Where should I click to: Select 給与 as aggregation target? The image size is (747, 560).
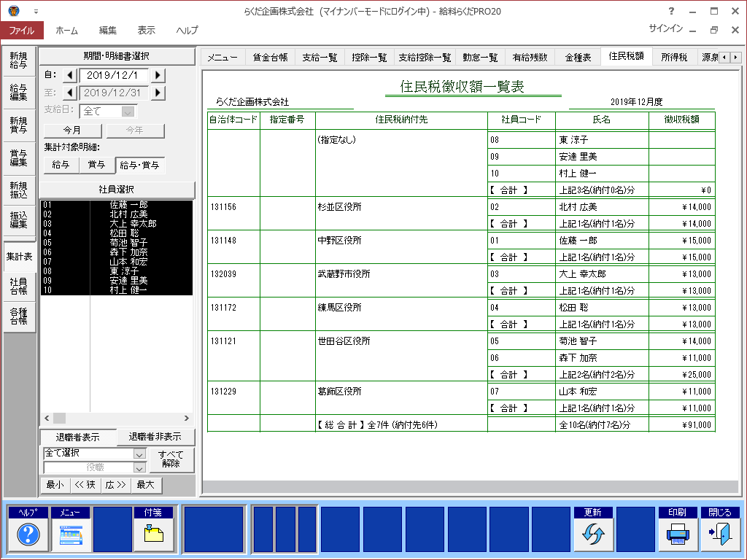point(61,164)
